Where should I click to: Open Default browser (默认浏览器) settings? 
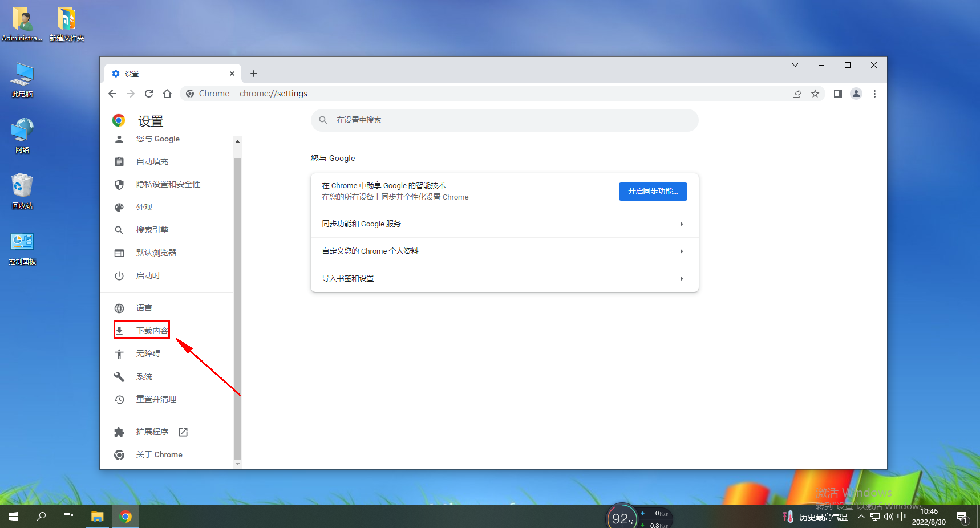(156, 252)
